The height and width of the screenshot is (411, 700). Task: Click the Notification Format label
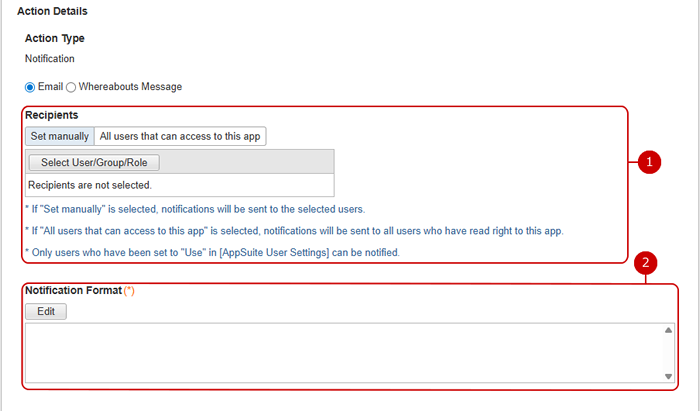(x=73, y=291)
